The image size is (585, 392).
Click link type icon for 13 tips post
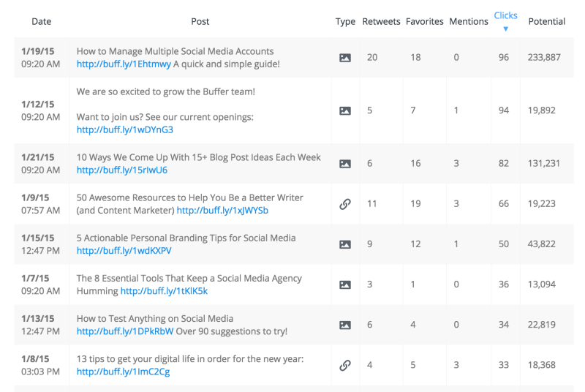click(344, 365)
